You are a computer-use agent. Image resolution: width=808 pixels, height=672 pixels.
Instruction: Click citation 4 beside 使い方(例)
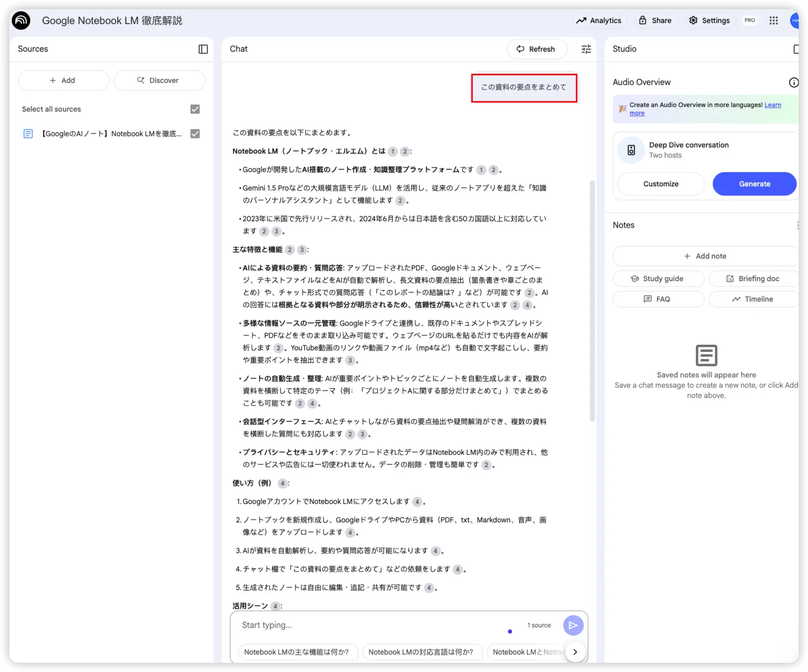[283, 484]
